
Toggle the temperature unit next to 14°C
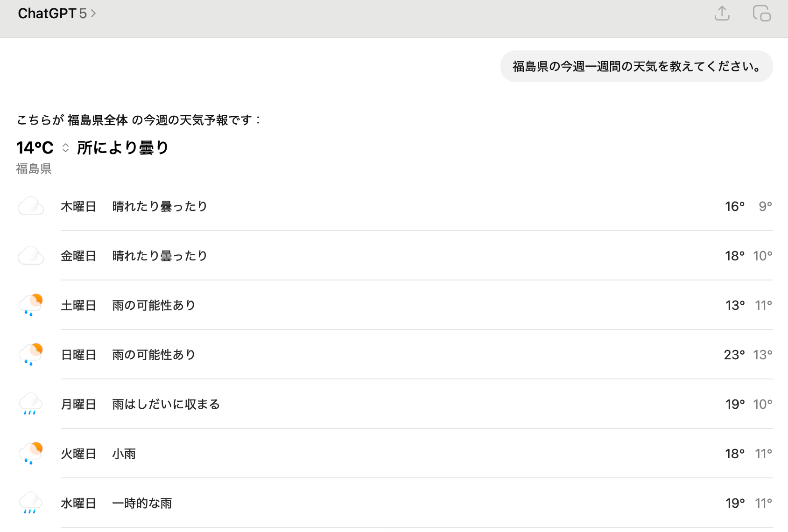(66, 148)
